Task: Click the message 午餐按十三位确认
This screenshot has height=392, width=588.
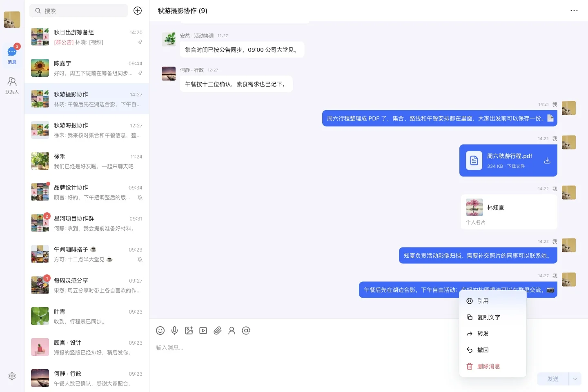Action: 236,84
